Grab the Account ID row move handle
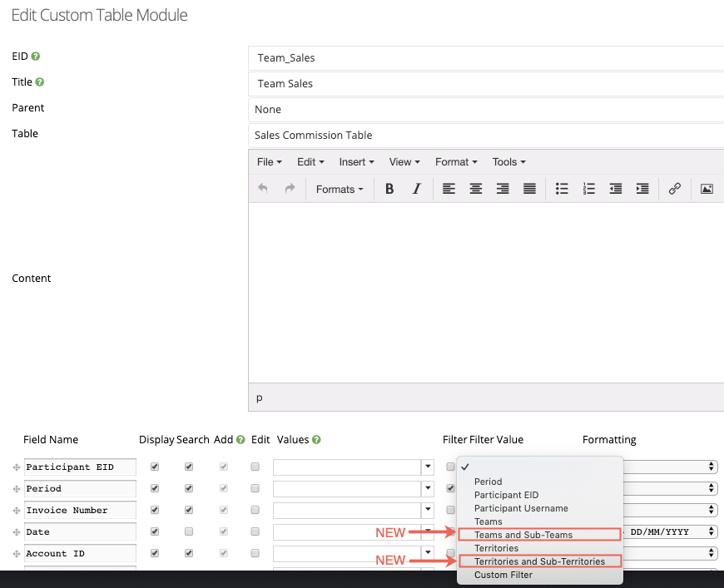The image size is (724, 588). coord(17,554)
